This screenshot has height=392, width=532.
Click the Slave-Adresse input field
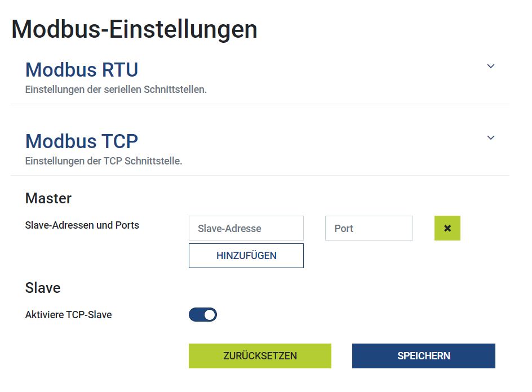point(246,228)
